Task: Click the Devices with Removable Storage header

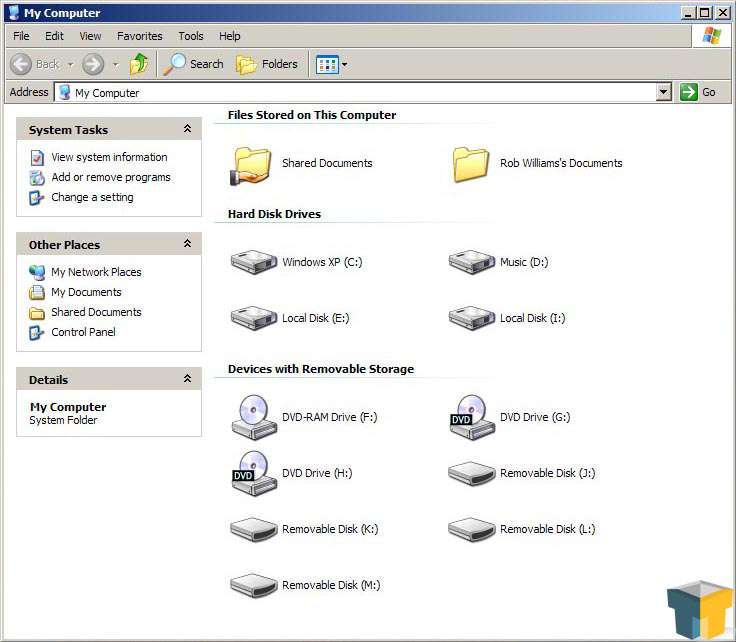Action: click(321, 369)
